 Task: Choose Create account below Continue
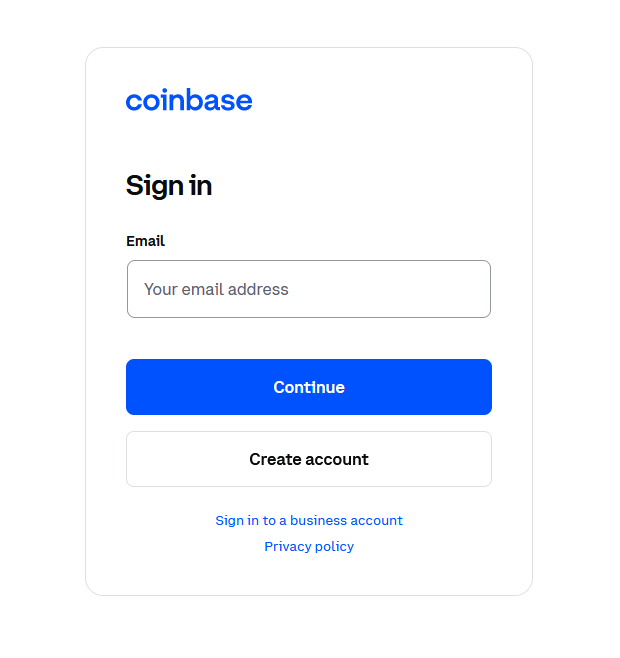click(x=309, y=459)
